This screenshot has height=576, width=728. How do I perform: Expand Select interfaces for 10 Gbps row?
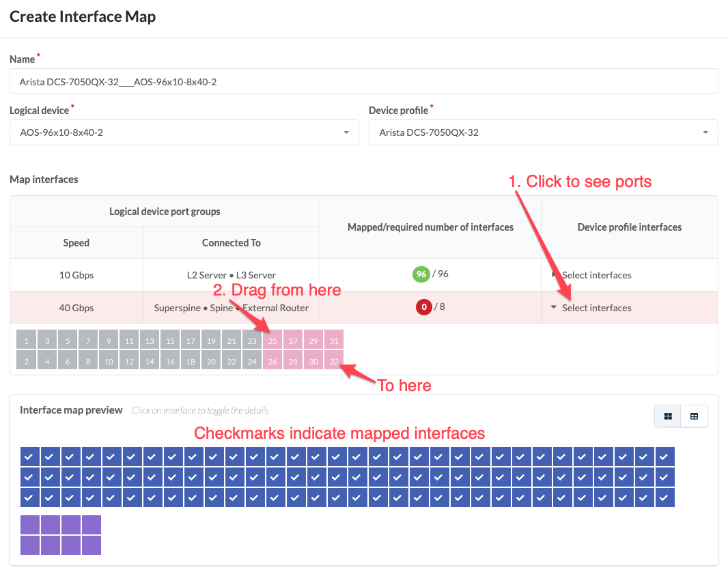pos(591,275)
